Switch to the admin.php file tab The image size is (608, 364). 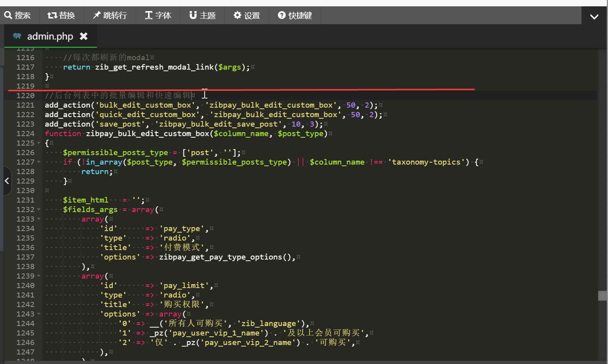click(x=50, y=36)
